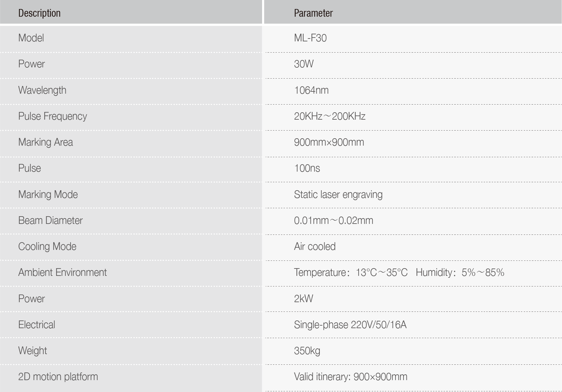
Task: Click the 2D motion platform label
Action: pyautogui.click(x=58, y=377)
